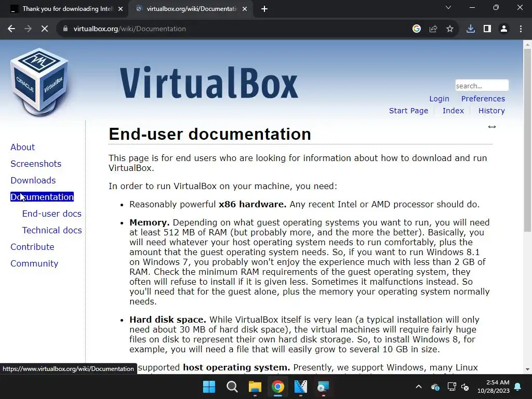
Task: Open Chrome three-dot menu
Action: pyautogui.click(x=521, y=29)
